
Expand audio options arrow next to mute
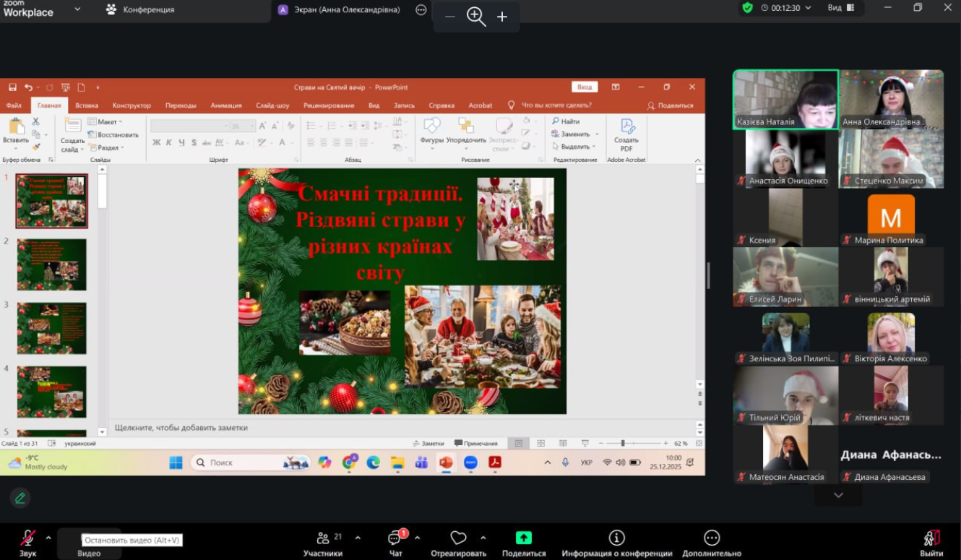pyautogui.click(x=48, y=538)
